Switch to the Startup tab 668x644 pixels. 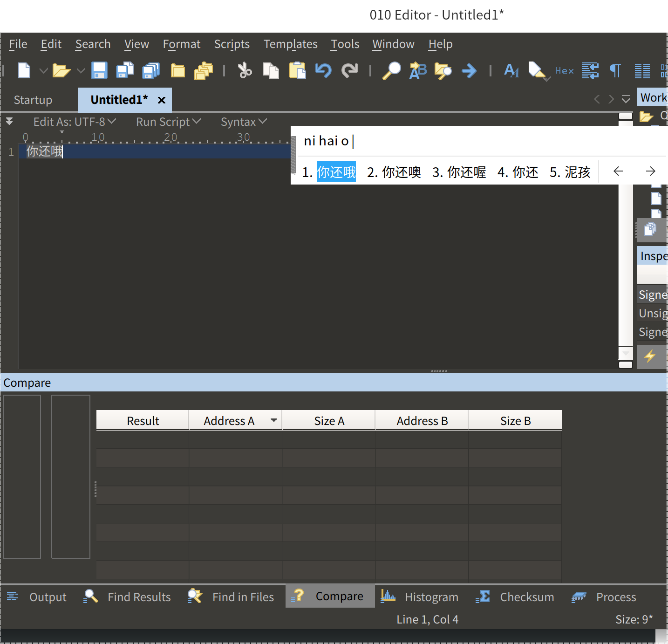33,100
